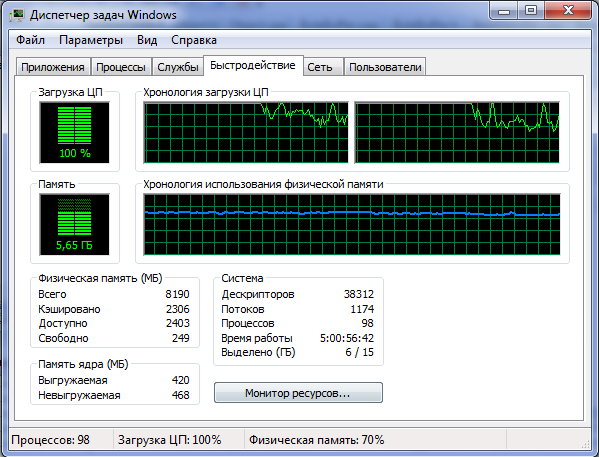Open the Справка menu
Viewport: 599px width, 457px height.
coord(194,40)
